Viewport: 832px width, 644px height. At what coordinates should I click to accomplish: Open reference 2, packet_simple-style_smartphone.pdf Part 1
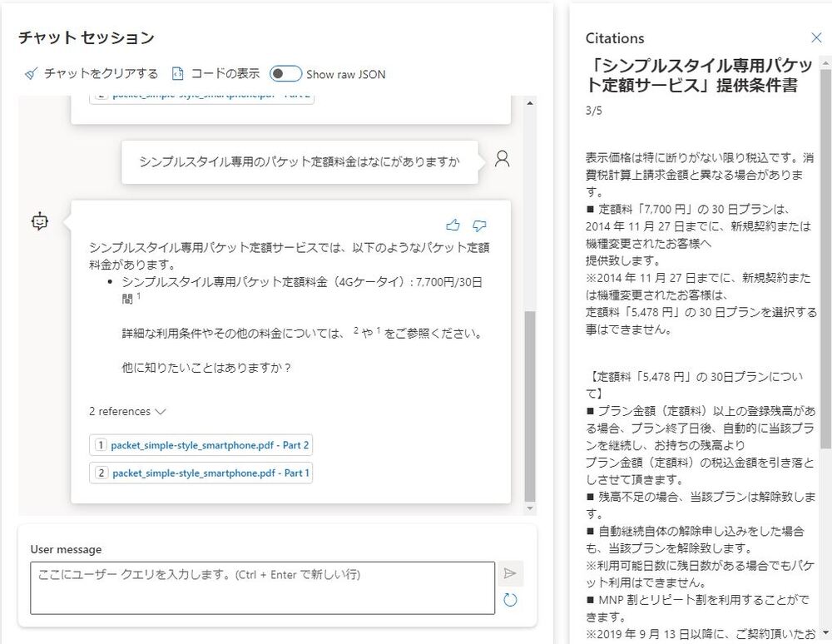click(201, 473)
